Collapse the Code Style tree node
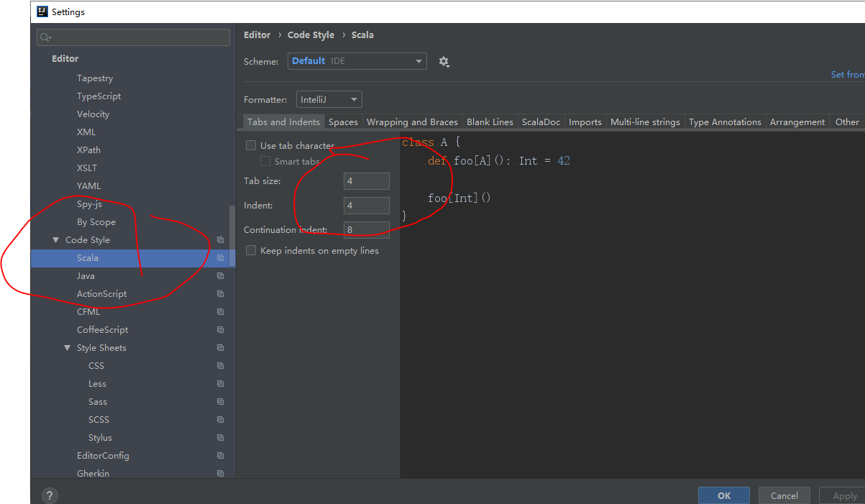This screenshot has width=865, height=504. click(56, 240)
